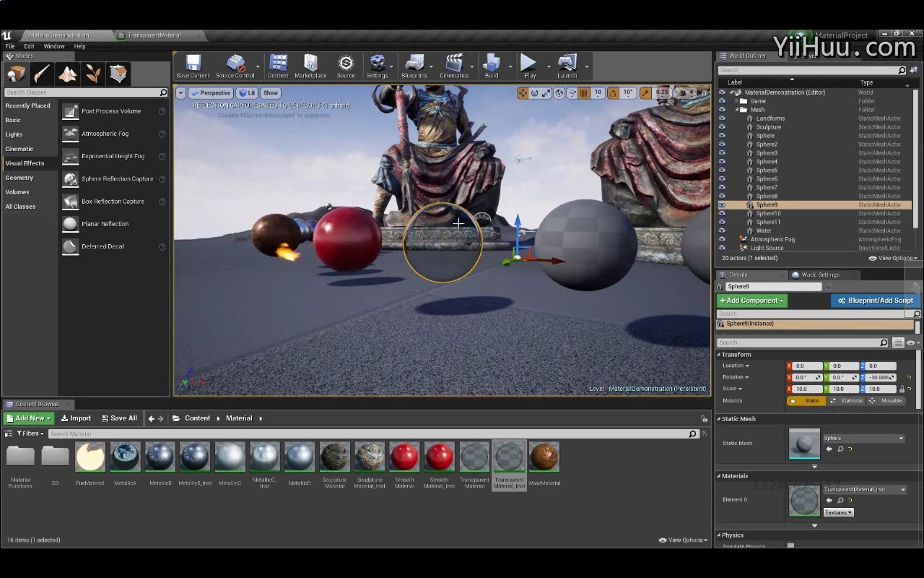Open the Perspective viewport dropdown
924x578 pixels.
point(210,93)
